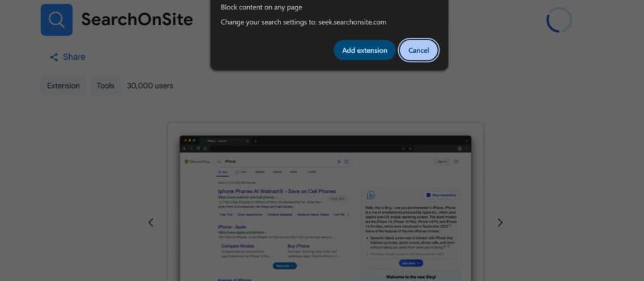This screenshot has width=644, height=281.
Task: Click the Microsoft Bing logo in preview
Action: pos(197,162)
